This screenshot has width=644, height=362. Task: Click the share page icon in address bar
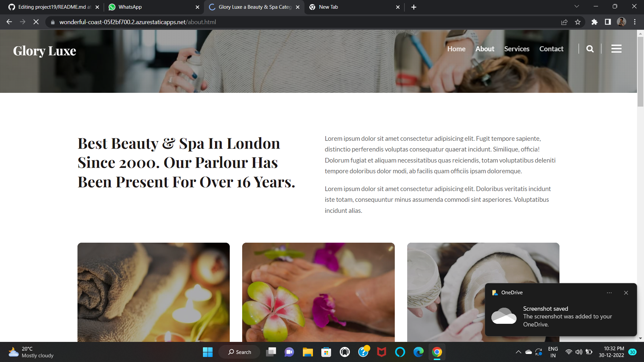564,22
